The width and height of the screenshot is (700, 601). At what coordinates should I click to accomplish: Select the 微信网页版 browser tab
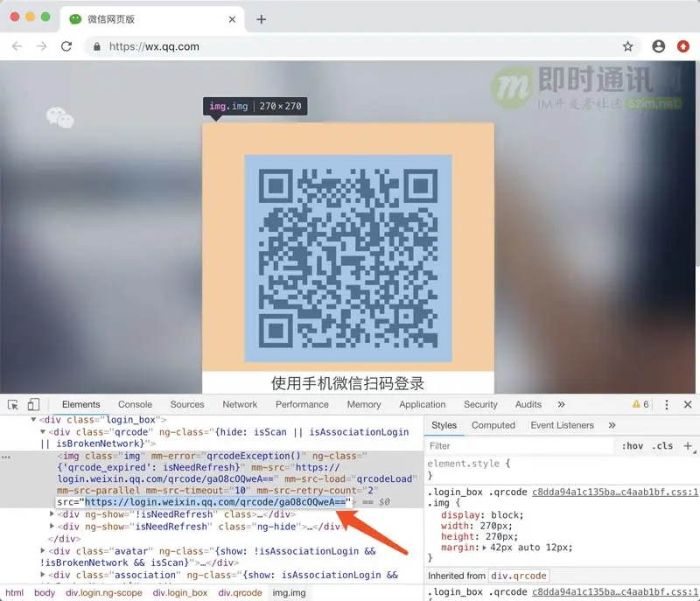(151, 19)
